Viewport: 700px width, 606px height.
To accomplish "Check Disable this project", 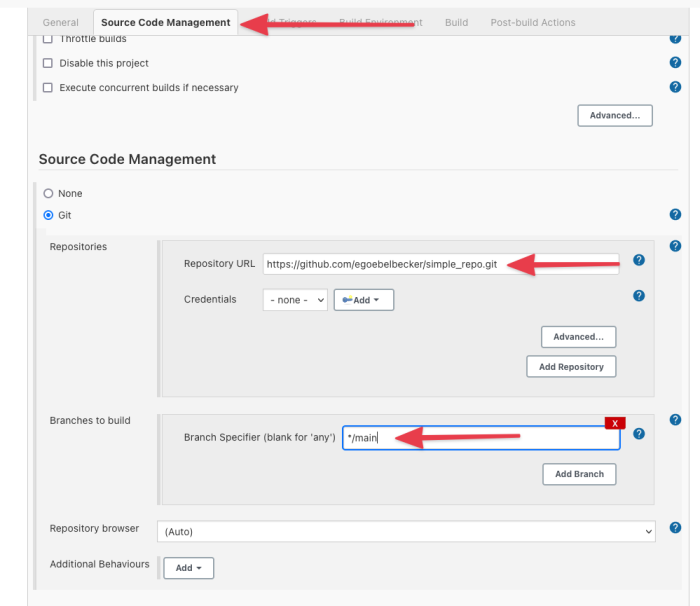I will (48, 63).
